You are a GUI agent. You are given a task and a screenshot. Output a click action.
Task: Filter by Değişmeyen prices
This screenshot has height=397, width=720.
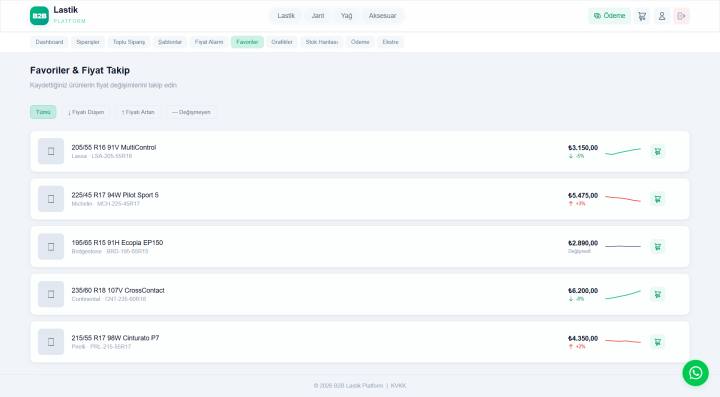(x=191, y=112)
